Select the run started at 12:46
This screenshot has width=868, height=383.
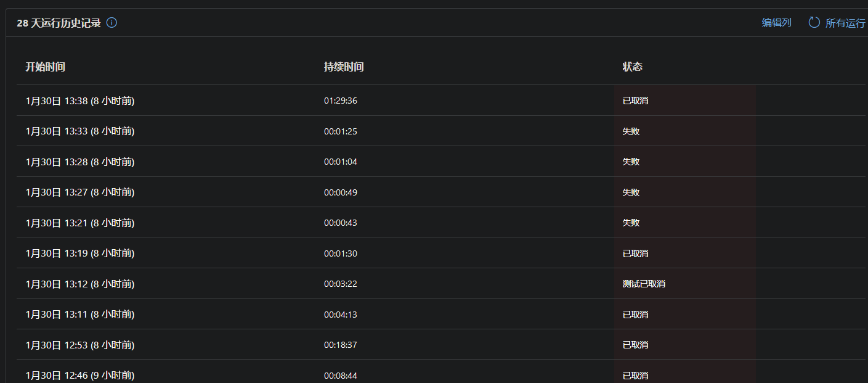tap(80, 375)
